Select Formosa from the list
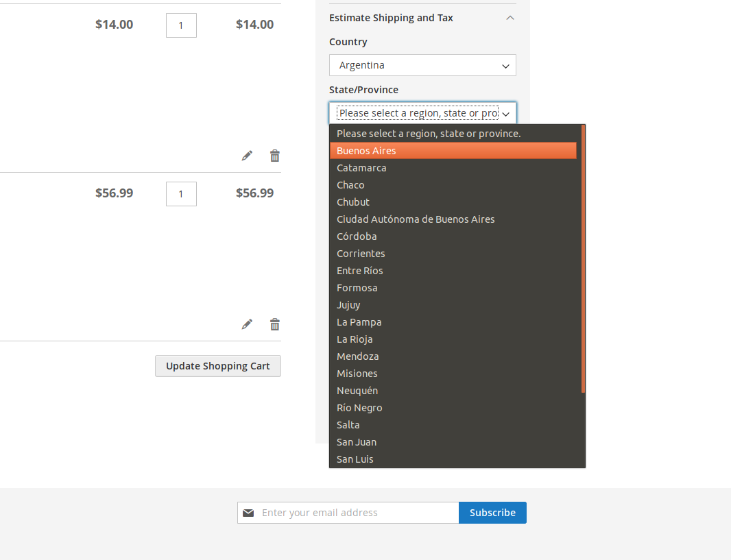Image resolution: width=731 pixels, height=560 pixels. 453,288
